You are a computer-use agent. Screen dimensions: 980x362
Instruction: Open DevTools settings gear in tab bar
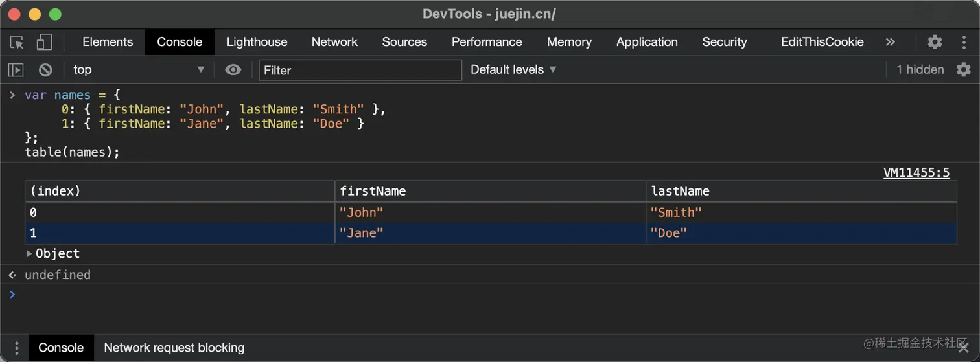pyautogui.click(x=935, y=42)
